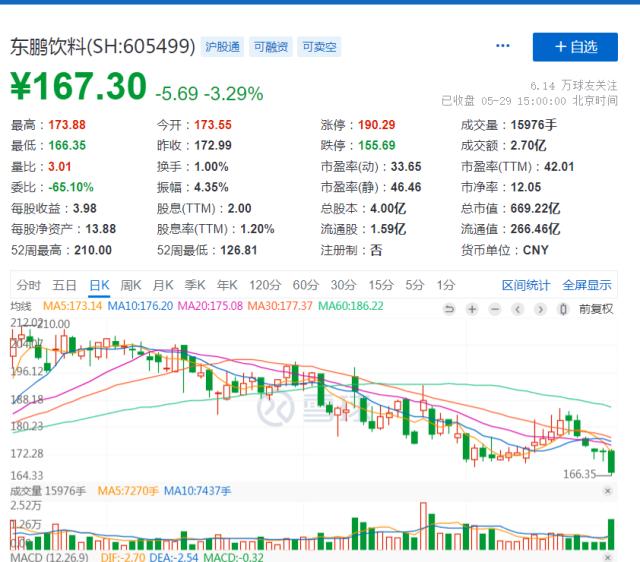This screenshot has width=640, height=562.
Task: Click the 成交额 value 2.70亿
Action: [x=528, y=145]
